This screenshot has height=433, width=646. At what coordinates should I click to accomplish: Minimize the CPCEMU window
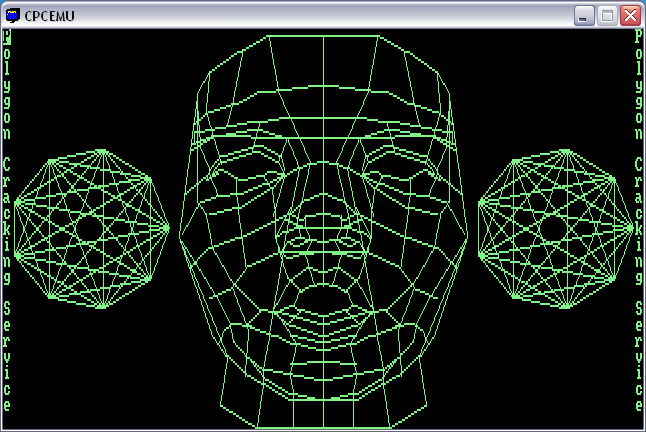click(584, 16)
